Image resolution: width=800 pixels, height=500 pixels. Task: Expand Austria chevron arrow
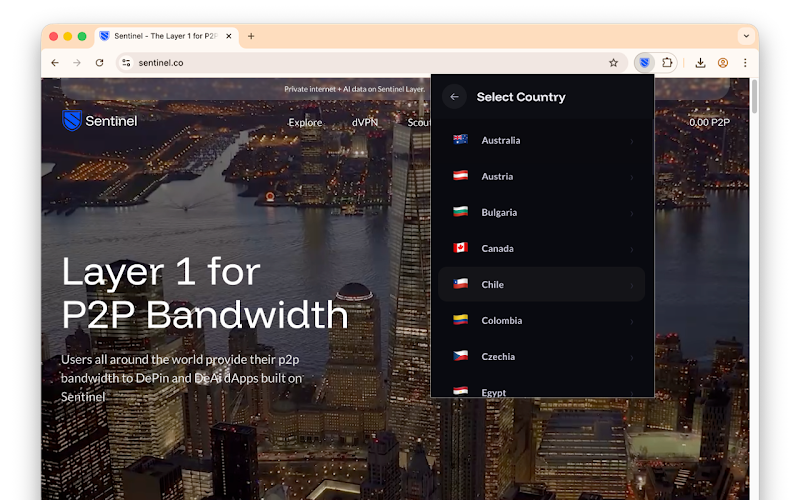[x=632, y=177]
